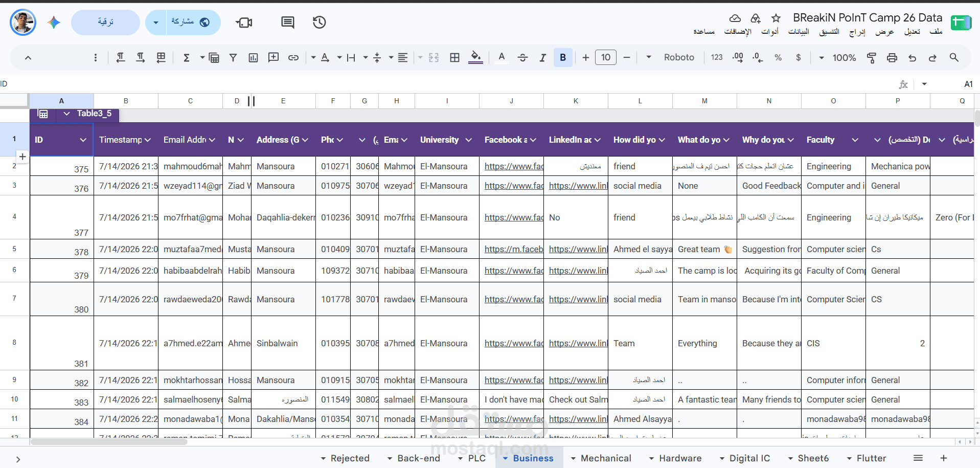The height and width of the screenshot is (468, 980).
Task: Click the paint format roller icon
Action: [x=872, y=57]
